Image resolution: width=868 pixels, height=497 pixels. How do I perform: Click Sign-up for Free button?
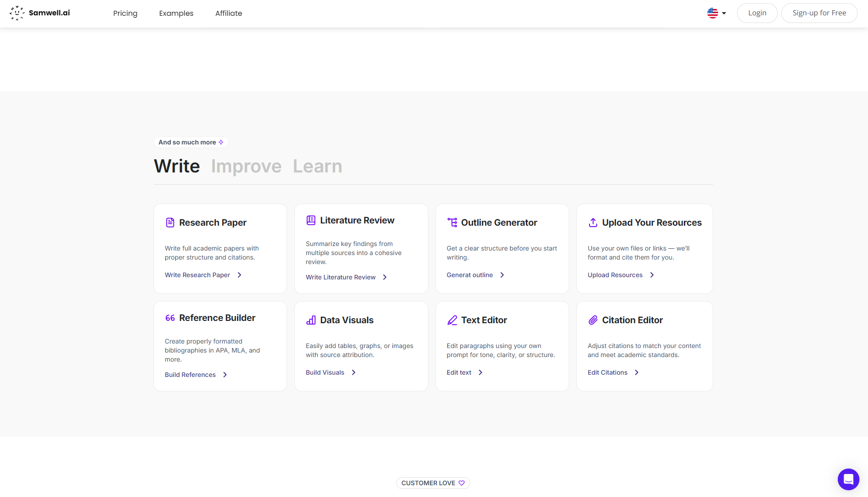pos(819,13)
